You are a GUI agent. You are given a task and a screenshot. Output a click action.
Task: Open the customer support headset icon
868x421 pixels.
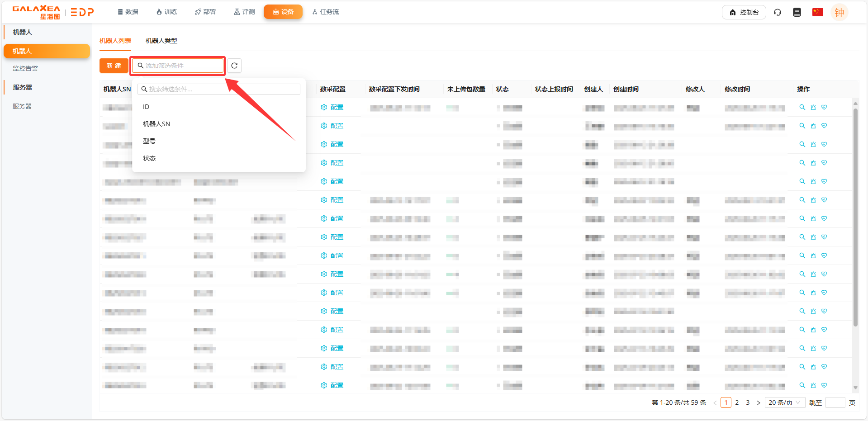pyautogui.click(x=778, y=12)
